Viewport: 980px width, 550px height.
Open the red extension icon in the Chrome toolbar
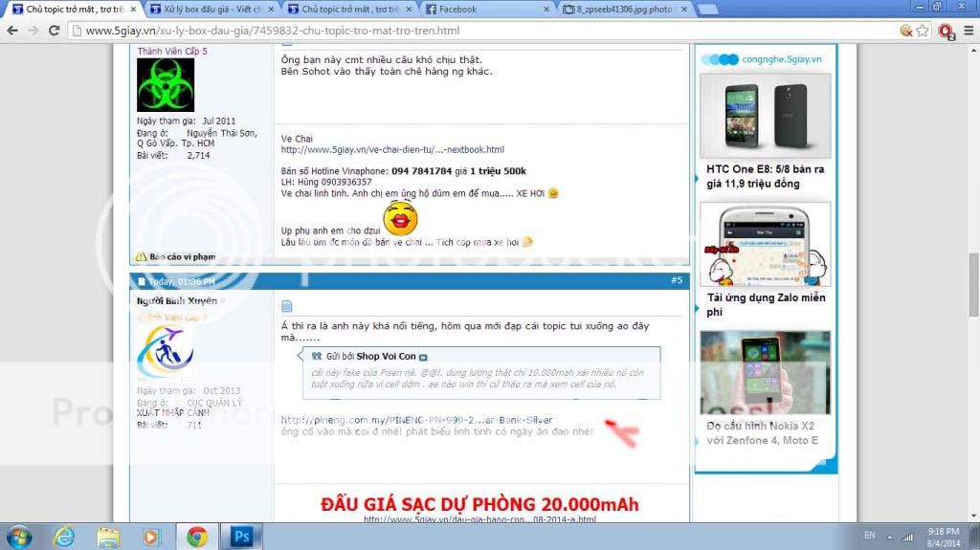point(946,31)
